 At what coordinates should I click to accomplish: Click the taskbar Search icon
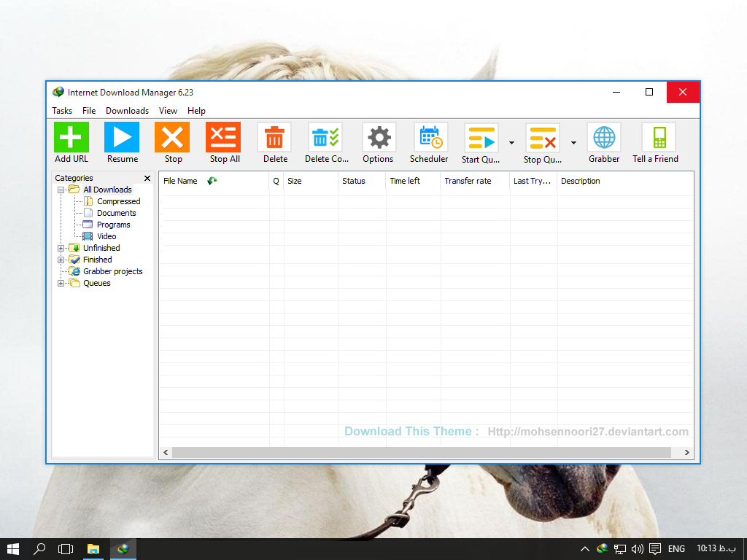click(x=39, y=549)
